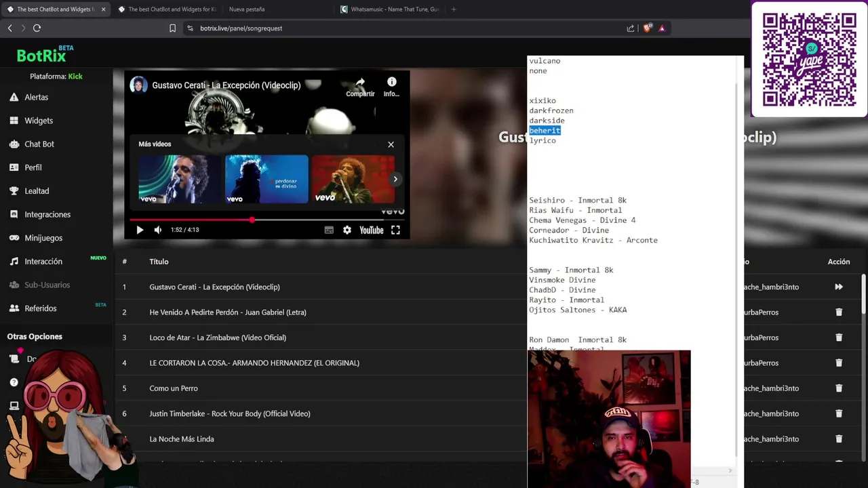Toggle YouTube subtitles button
The height and width of the screenshot is (488, 868).
(x=329, y=230)
